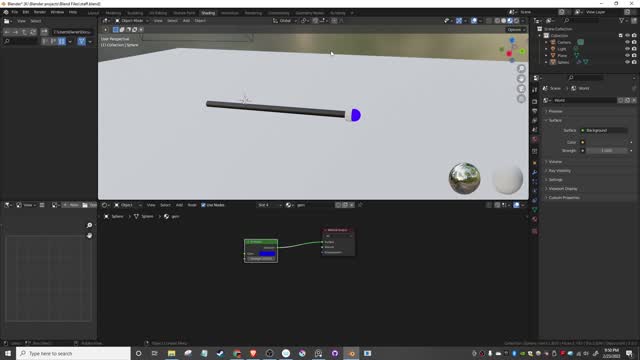Click the world Color field
Image resolution: width=640 pixels, height=360 pixels.
click(606, 142)
